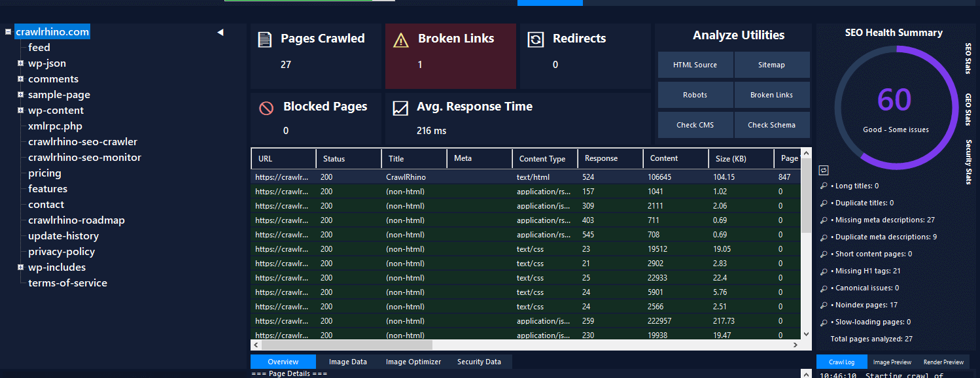Collapse the crawlrhino.com root node

click(8, 31)
